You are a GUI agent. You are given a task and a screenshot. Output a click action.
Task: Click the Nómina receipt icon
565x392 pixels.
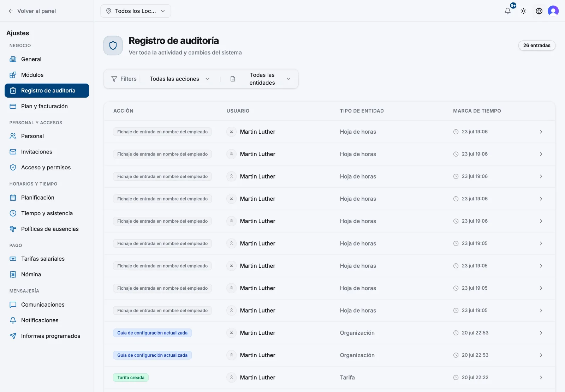click(x=13, y=275)
